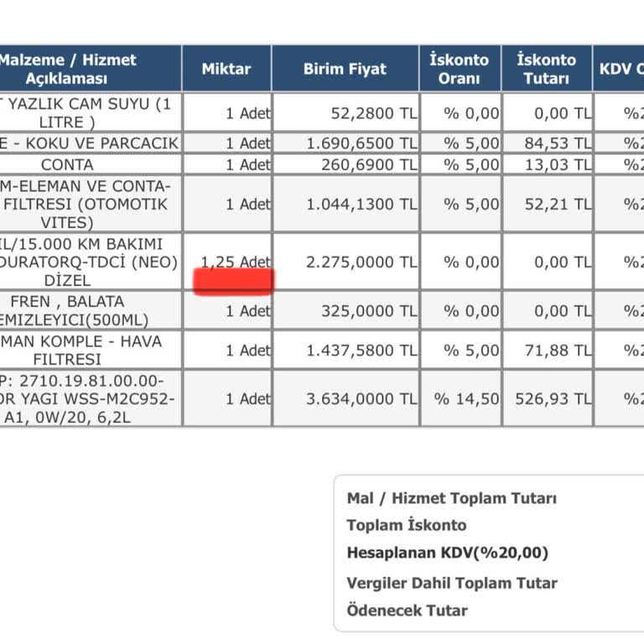Click the red highlight mark under 1,25 Adet
The height and width of the screenshot is (644, 644).
click(234, 282)
